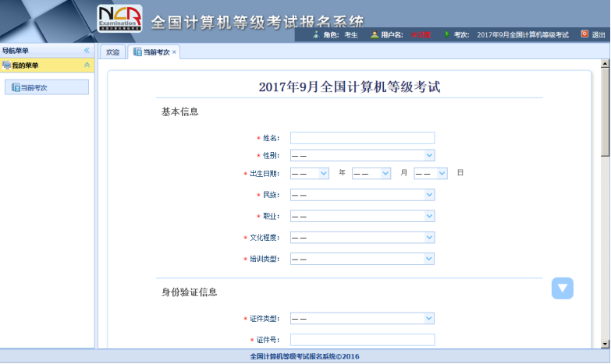Open 当前考次 in the sidebar menu
Image resolution: width=611 pixels, height=364 pixels.
pyautogui.click(x=47, y=87)
